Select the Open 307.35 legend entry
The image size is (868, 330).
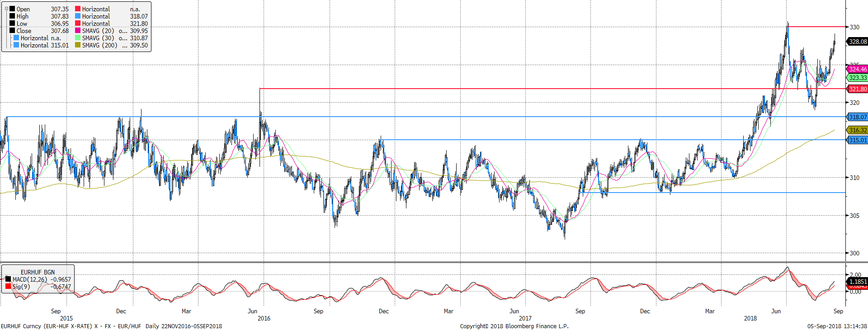[39, 9]
